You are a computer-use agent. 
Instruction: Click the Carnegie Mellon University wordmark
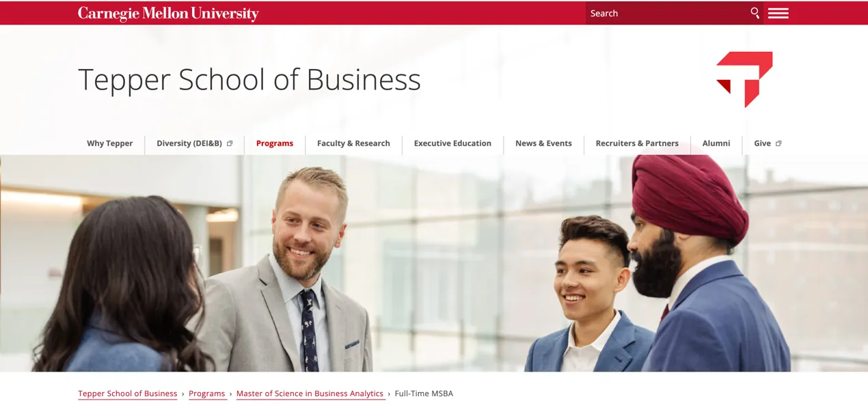click(168, 14)
